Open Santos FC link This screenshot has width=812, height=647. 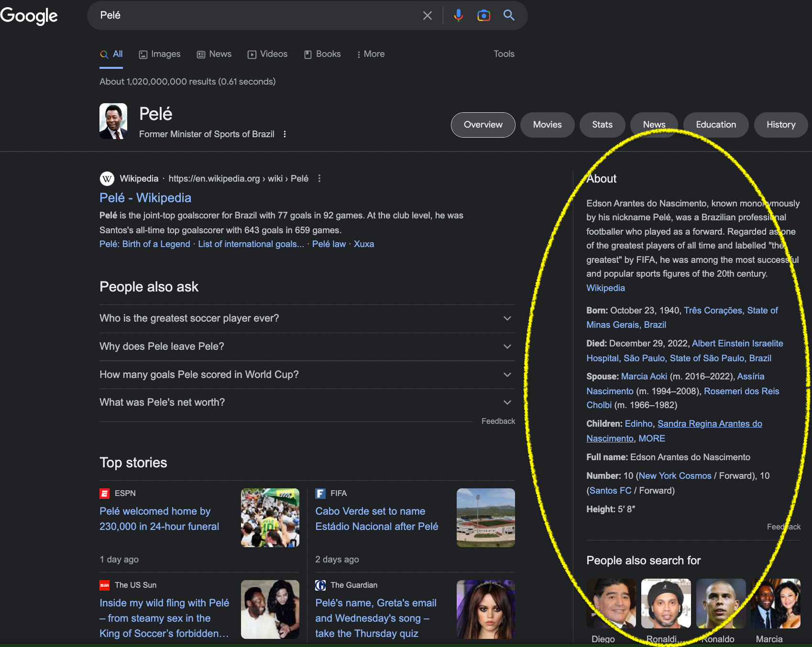pos(610,491)
